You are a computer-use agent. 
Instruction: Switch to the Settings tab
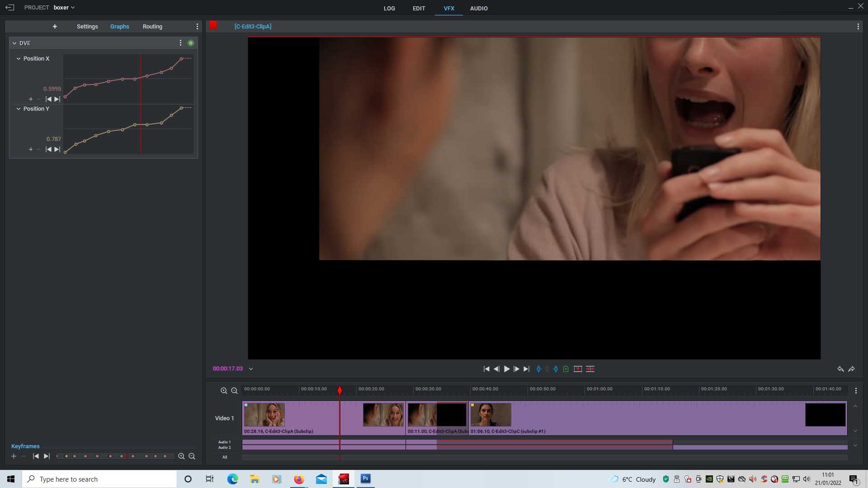(x=87, y=27)
